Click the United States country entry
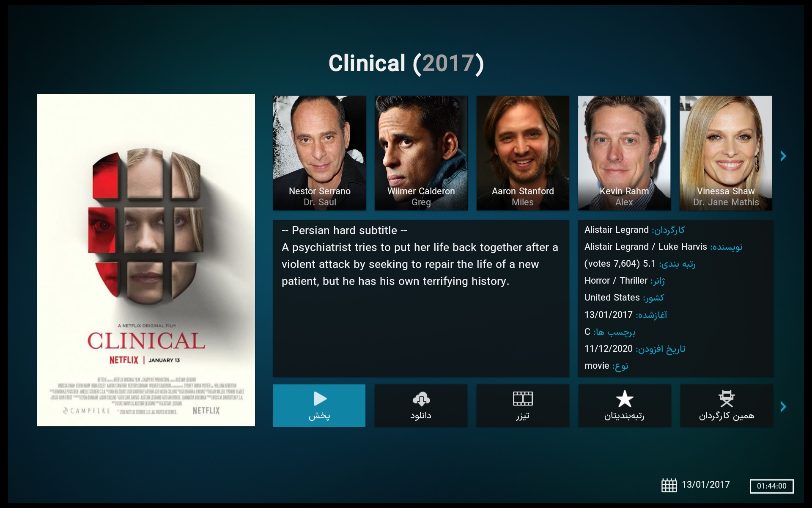812x508 pixels. coord(612,298)
